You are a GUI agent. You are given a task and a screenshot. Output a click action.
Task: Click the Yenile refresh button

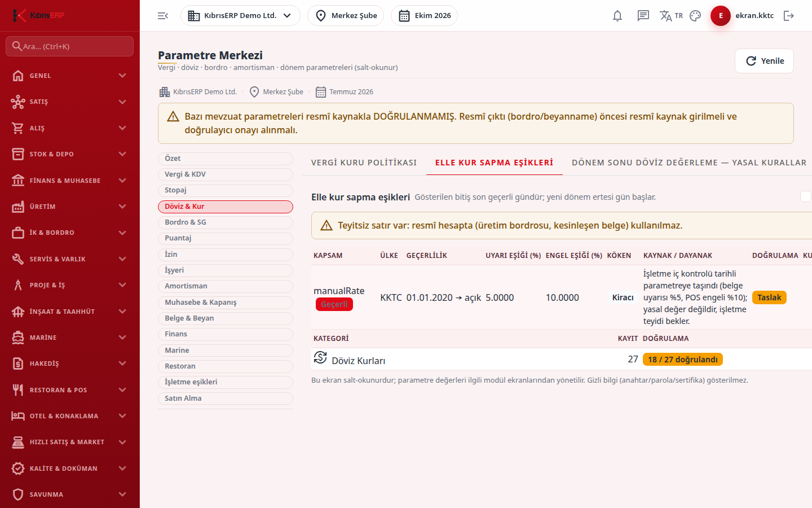pyautogui.click(x=764, y=61)
